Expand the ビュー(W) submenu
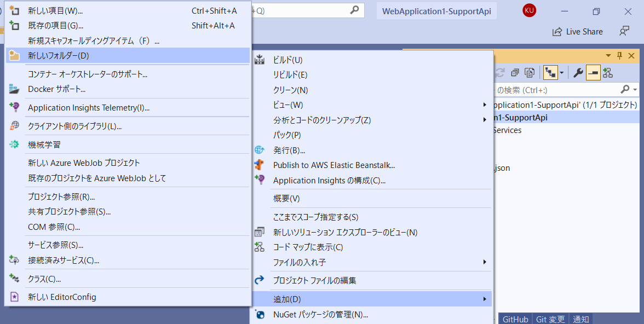The width and height of the screenshot is (644, 324). (x=485, y=105)
